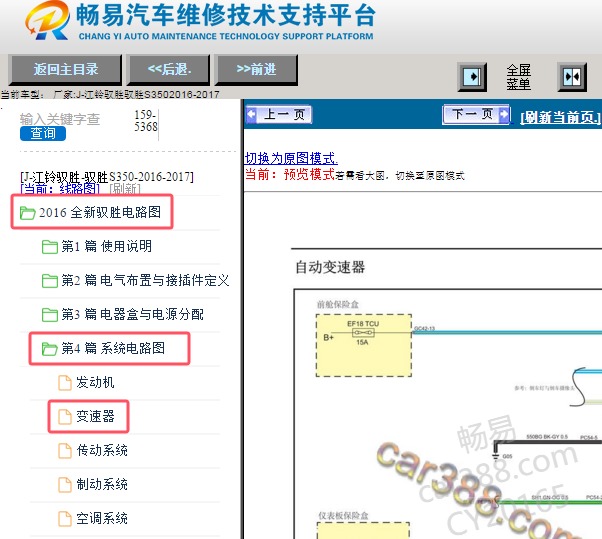Click the 当前：线路图 link
The width and height of the screenshot is (602, 539).
(60, 189)
